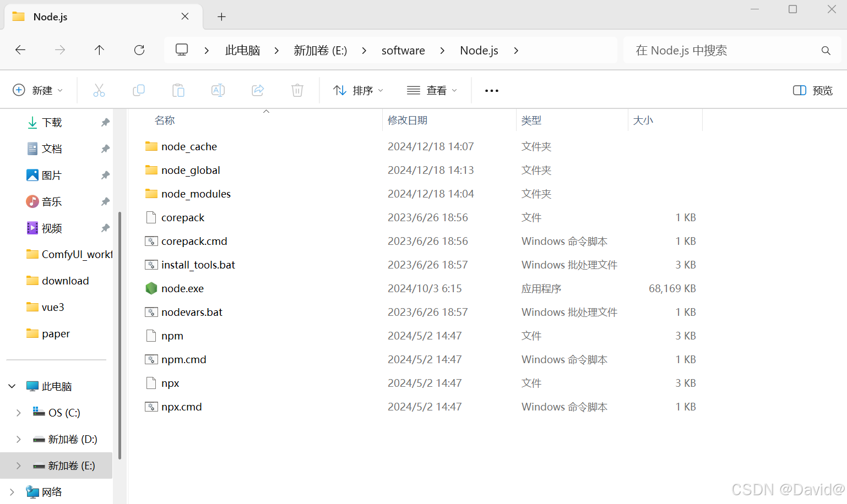Click the Music icon in sidebar
The image size is (847, 504).
click(32, 201)
